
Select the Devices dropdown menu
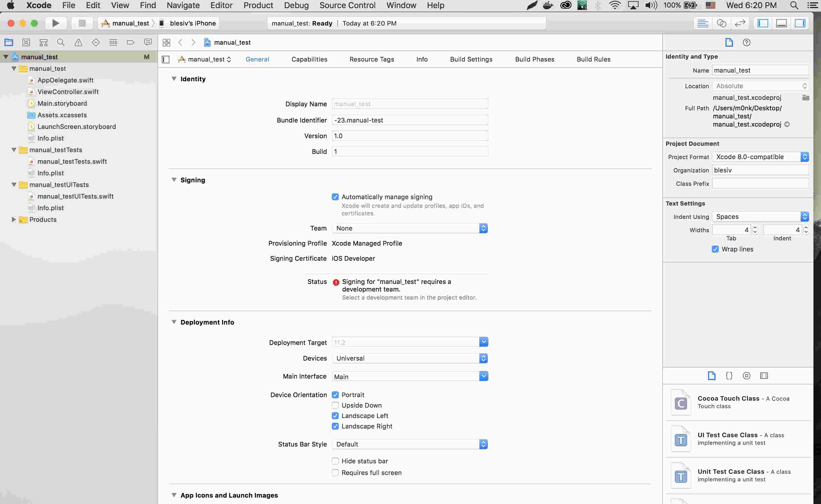(x=409, y=358)
